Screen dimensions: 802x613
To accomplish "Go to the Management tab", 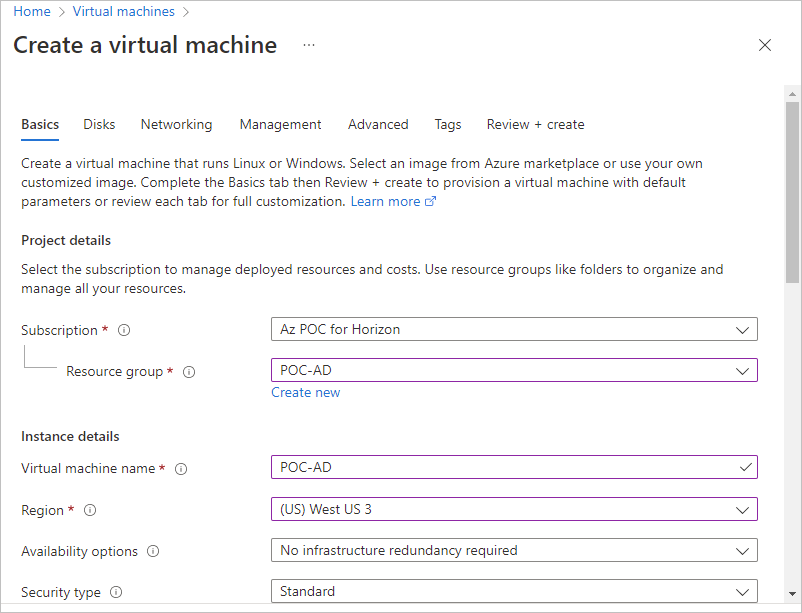I will [280, 124].
